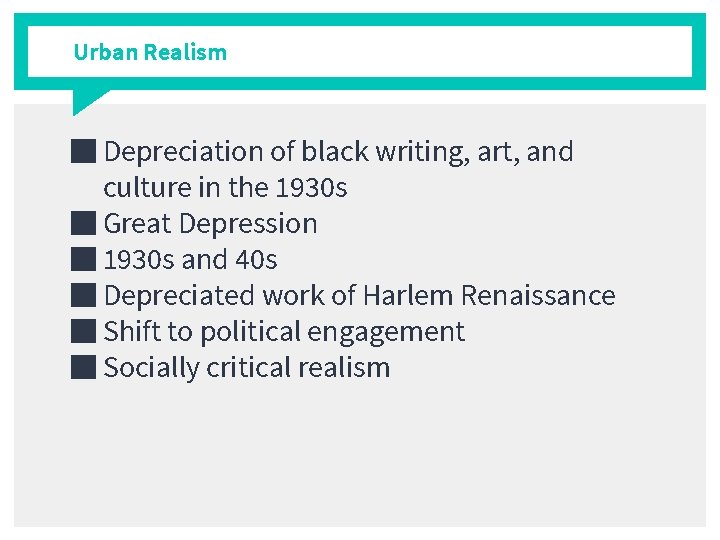Screen dimensions: 720x540
Task: Click the line Shift to political engagement
Action: click(x=284, y=332)
